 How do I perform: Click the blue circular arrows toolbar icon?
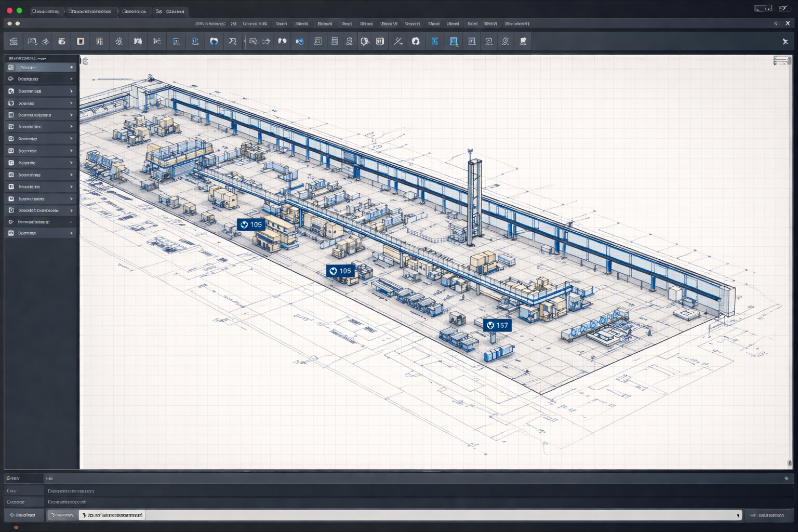click(214, 42)
